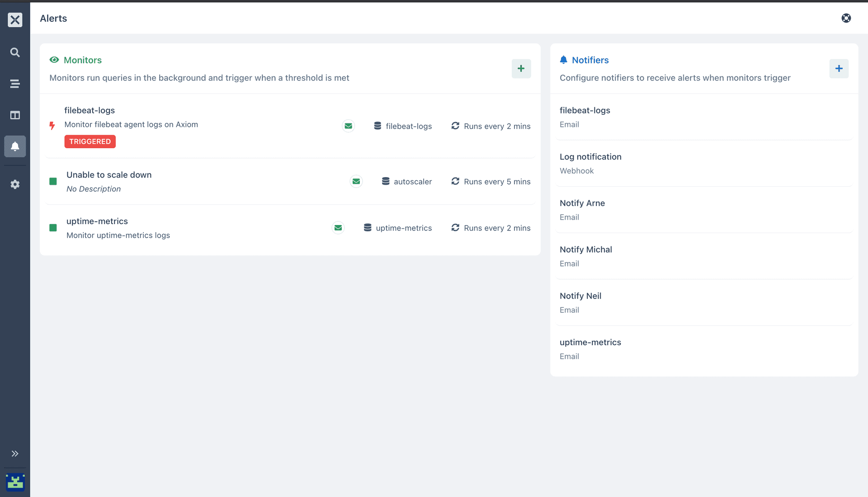Click the streams list icon in sidebar
Image resolution: width=868 pixels, height=497 pixels.
pyautogui.click(x=15, y=84)
